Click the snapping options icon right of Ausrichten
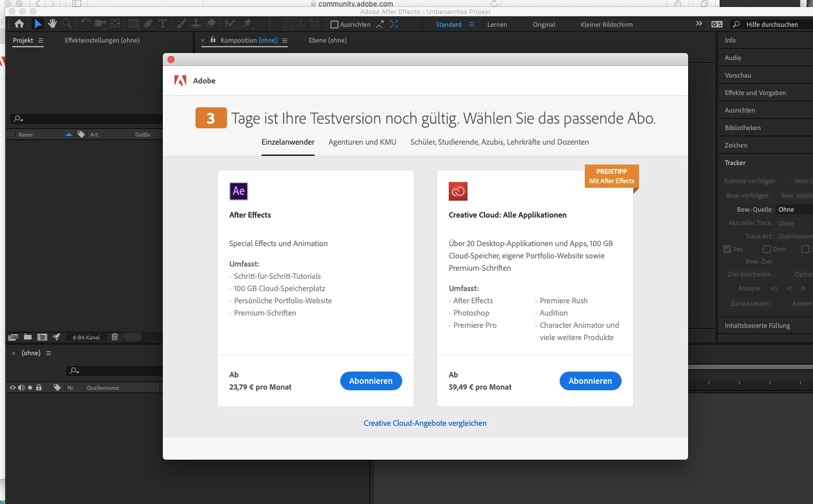This screenshot has width=813, height=504. [x=380, y=24]
